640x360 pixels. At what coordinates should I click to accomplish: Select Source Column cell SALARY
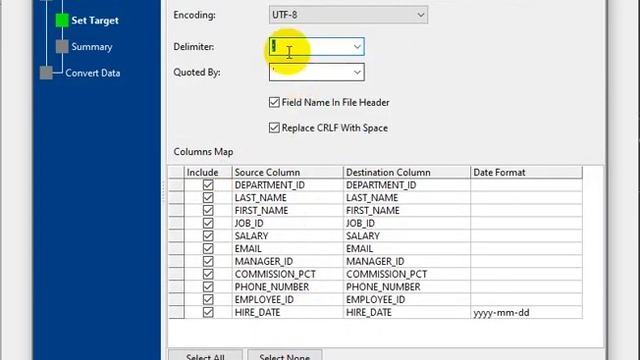(288, 236)
